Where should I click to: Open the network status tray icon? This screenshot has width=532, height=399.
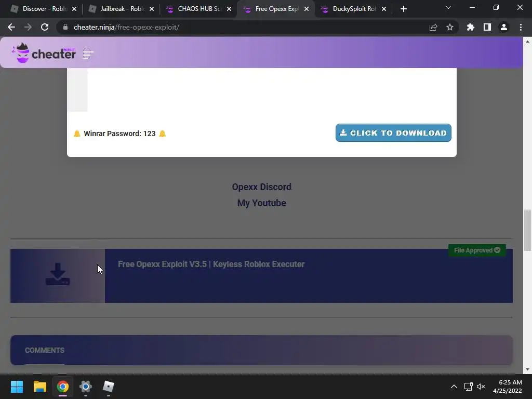pyautogui.click(x=469, y=387)
